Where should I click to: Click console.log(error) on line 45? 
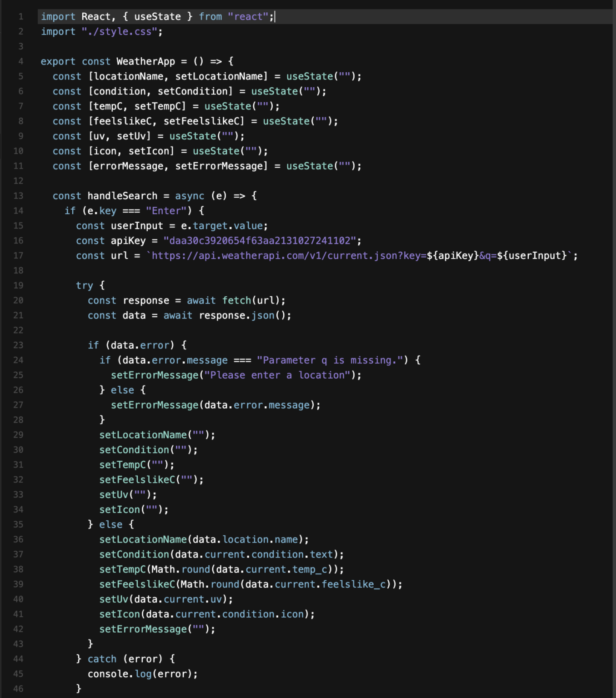pos(141,673)
